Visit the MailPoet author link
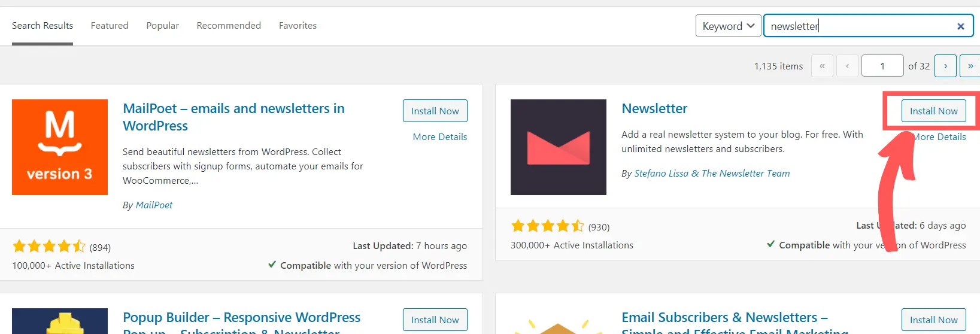Image resolution: width=980 pixels, height=334 pixels. pos(154,205)
